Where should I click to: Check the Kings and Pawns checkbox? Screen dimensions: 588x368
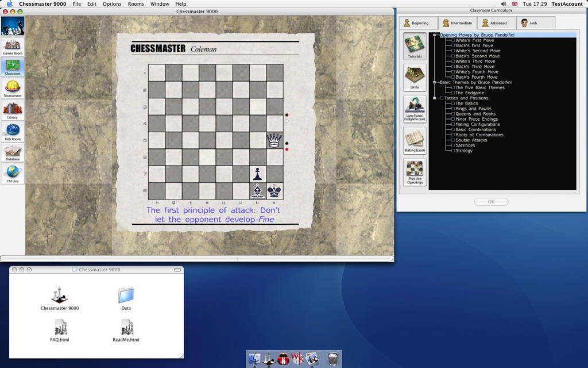click(x=453, y=109)
